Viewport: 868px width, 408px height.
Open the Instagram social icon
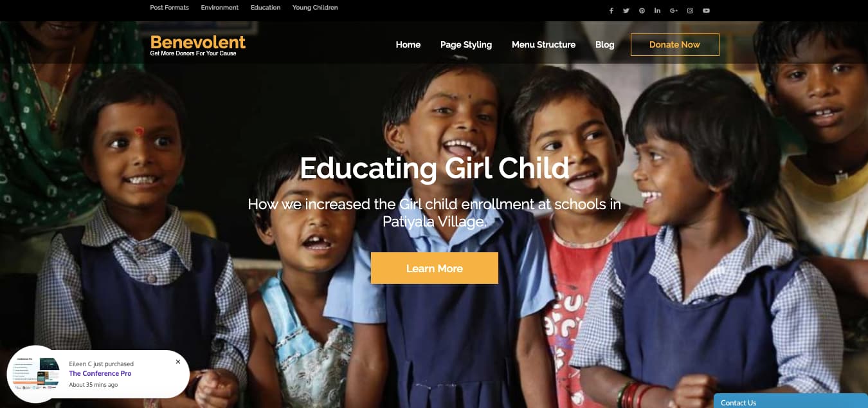pyautogui.click(x=691, y=10)
